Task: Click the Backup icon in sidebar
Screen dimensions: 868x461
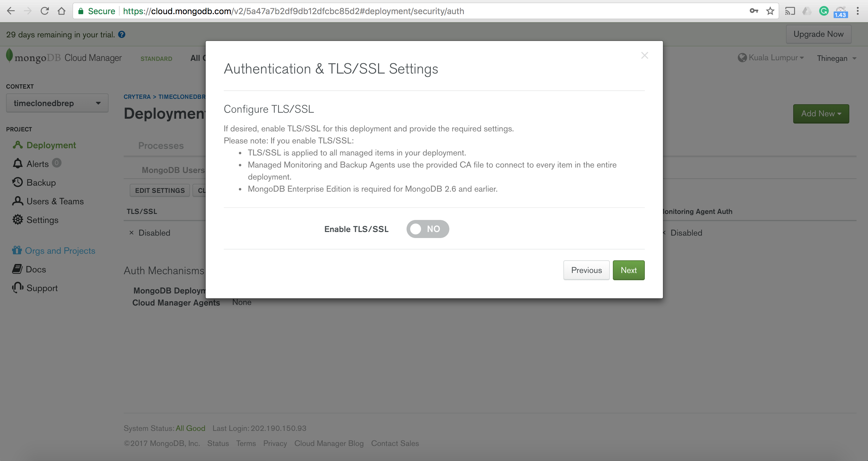Action: coord(18,182)
